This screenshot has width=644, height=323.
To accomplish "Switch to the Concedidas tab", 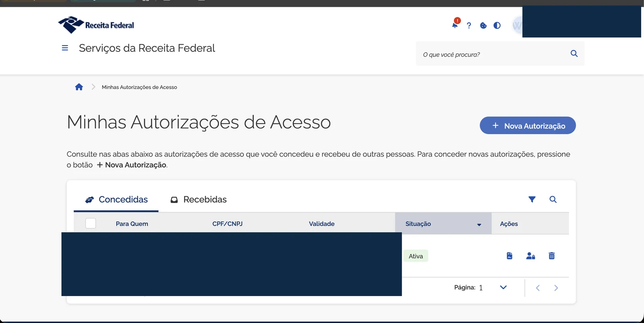I will click(x=116, y=200).
